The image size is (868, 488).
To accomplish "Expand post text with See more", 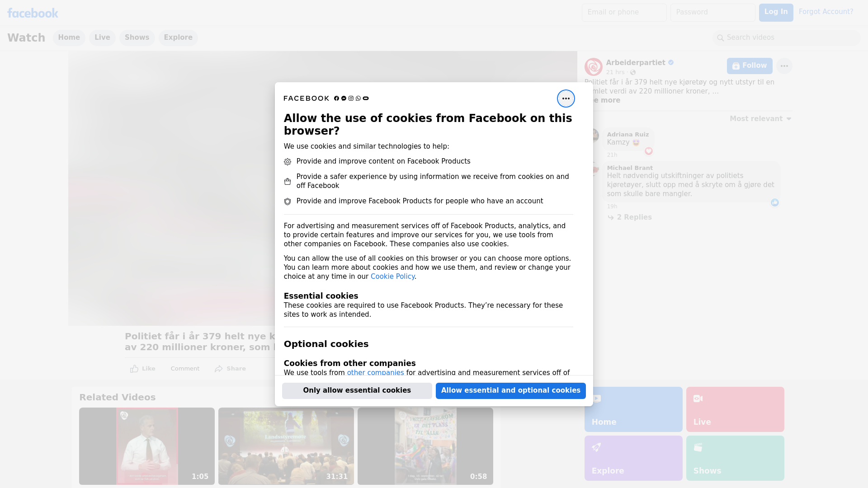I will click(x=606, y=100).
